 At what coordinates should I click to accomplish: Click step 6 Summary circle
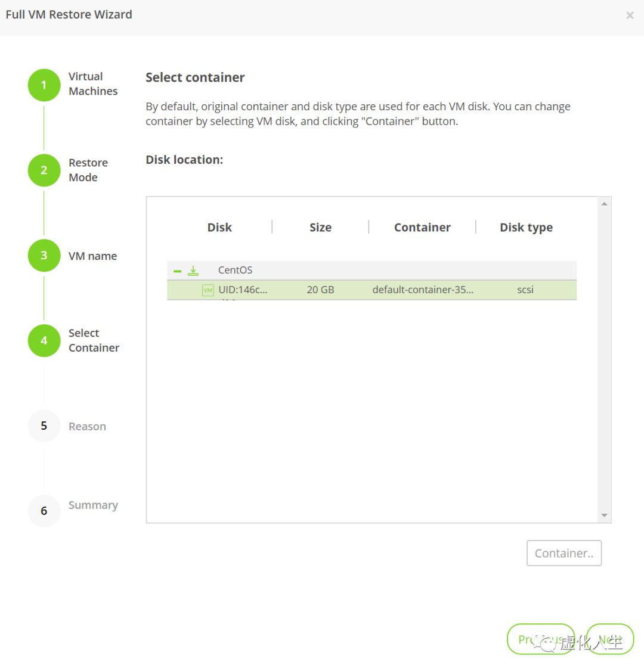(44, 511)
